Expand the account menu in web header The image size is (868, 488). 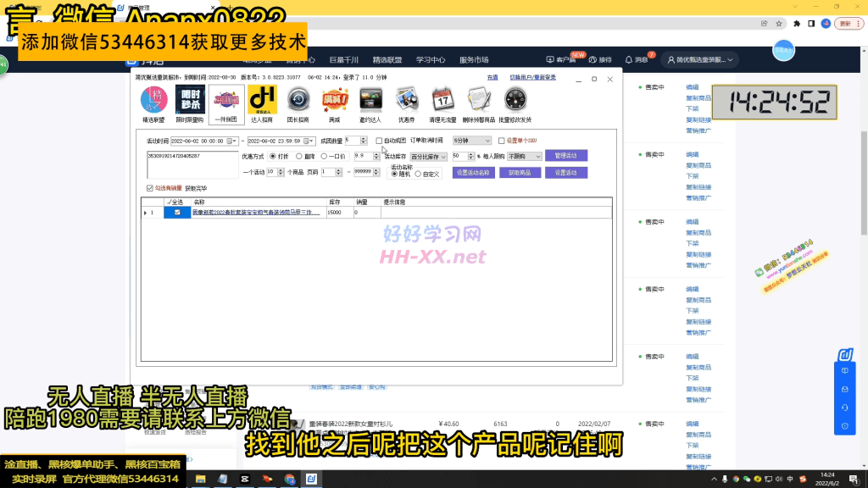(x=700, y=60)
